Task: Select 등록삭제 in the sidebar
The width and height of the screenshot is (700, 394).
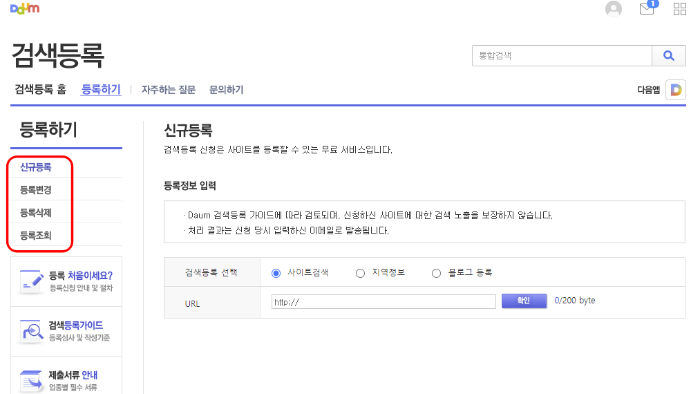Action: coord(36,213)
